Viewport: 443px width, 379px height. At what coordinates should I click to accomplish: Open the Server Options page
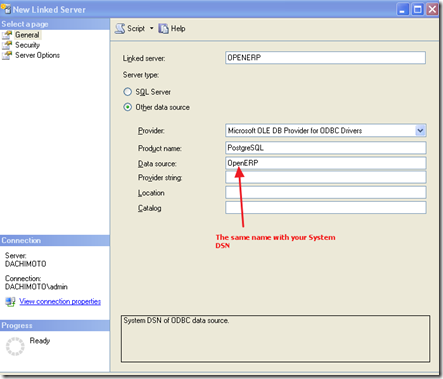click(x=37, y=55)
